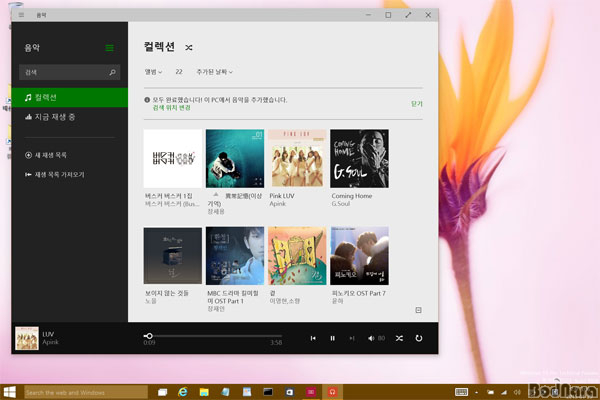Open the touch keyboard tray icon
Screen dimensions: 600x400
coord(461,392)
